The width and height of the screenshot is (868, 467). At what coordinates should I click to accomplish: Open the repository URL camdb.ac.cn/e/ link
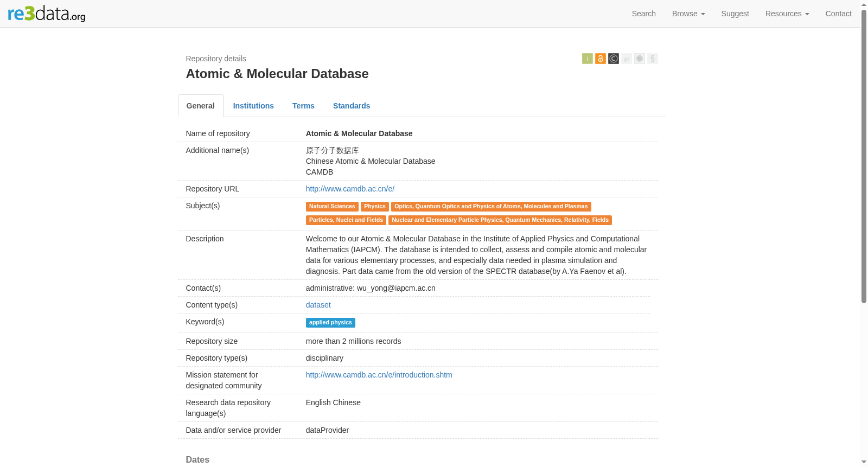click(x=350, y=189)
